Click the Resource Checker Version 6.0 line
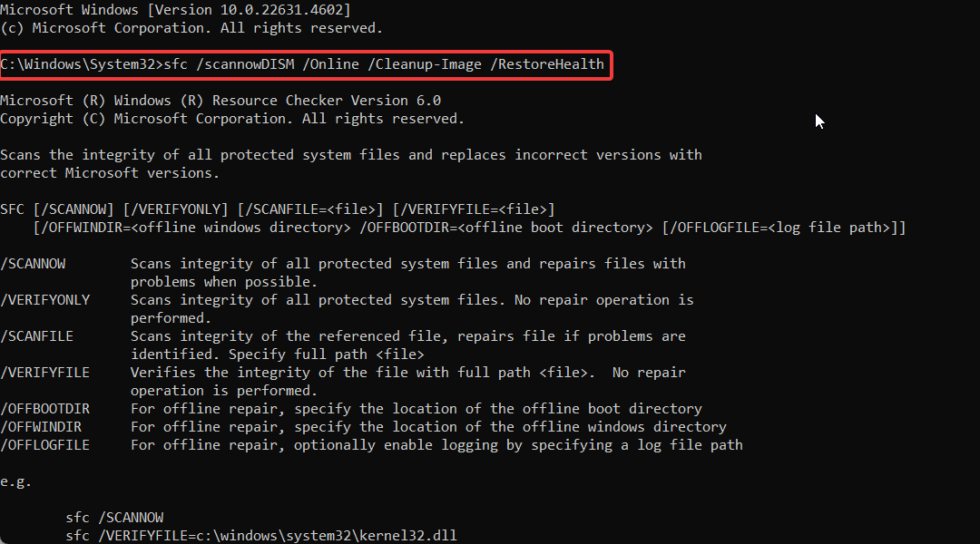 [220, 101]
